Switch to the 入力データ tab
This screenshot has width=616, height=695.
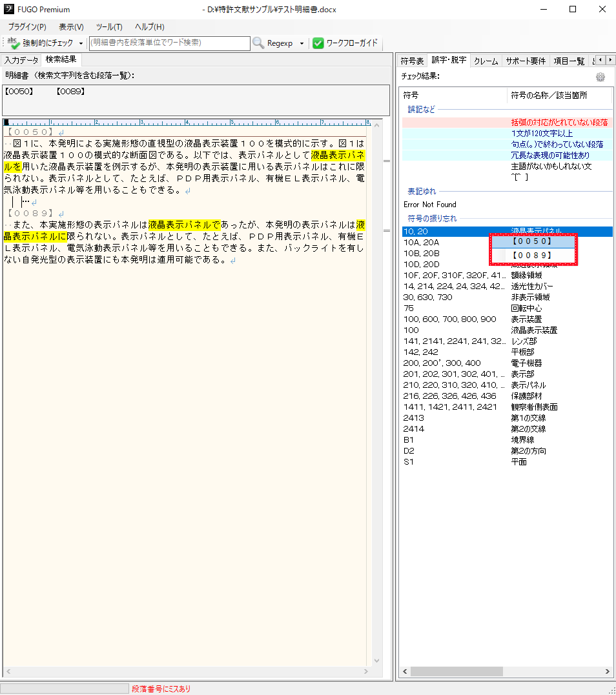(21, 60)
